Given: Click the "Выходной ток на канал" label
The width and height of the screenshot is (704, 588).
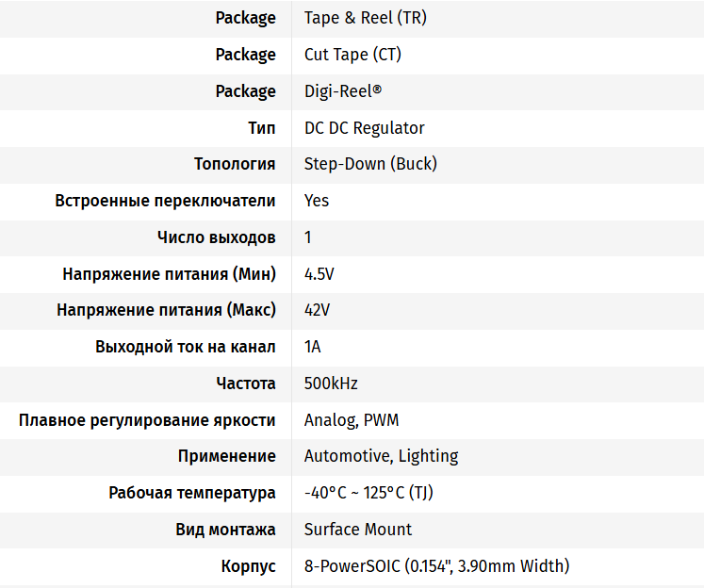Looking at the screenshot, I should pos(186,347).
